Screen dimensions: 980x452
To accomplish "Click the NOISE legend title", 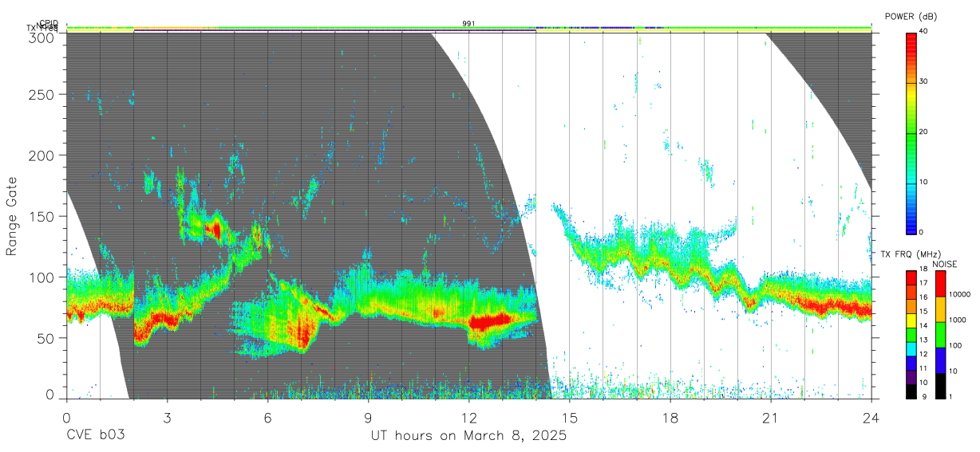I will click(945, 264).
